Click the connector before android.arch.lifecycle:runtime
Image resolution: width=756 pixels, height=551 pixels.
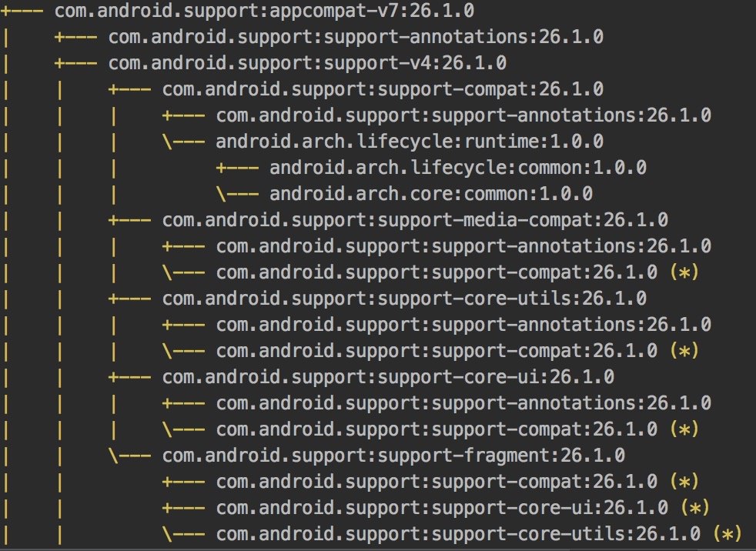pos(184,142)
